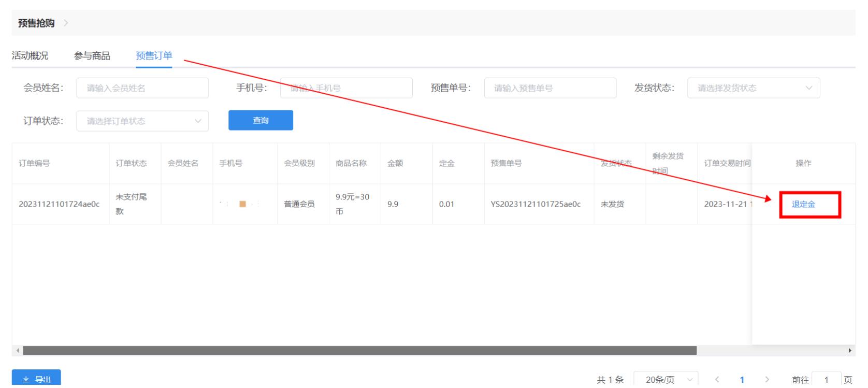Click the 查询 button
Screen dimensions: 868x388
click(x=261, y=120)
